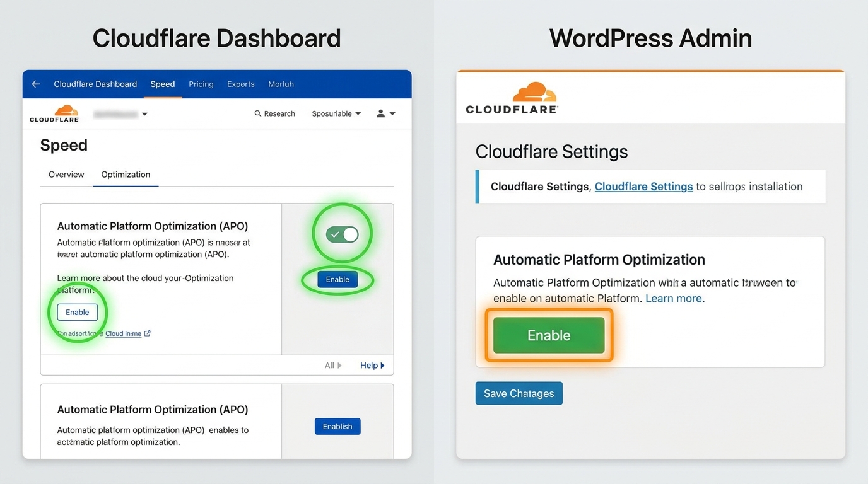Click the Cloudflare logo in WordPress admin
The width and height of the screenshot is (868, 484).
point(511,97)
